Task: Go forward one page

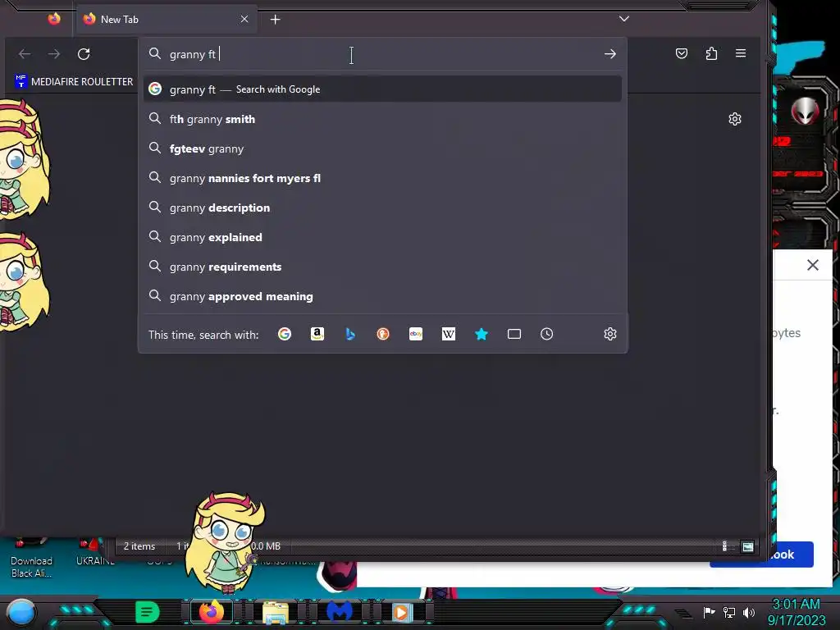Action: [x=54, y=54]
